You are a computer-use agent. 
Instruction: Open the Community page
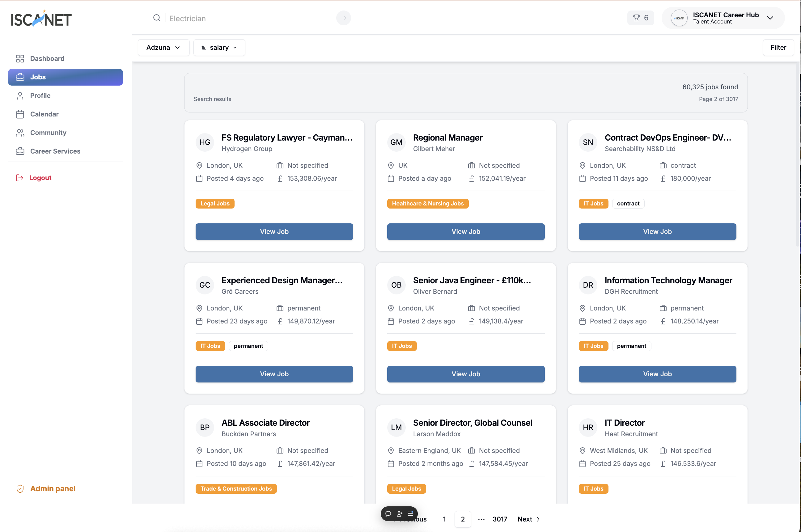48,133
